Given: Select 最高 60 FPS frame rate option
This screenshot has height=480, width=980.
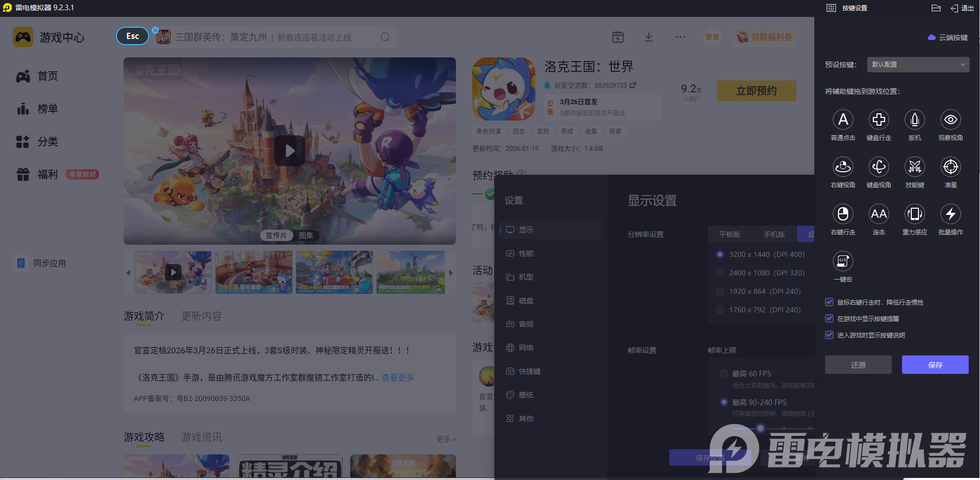Looking at the screenshot, I should 724,374.
